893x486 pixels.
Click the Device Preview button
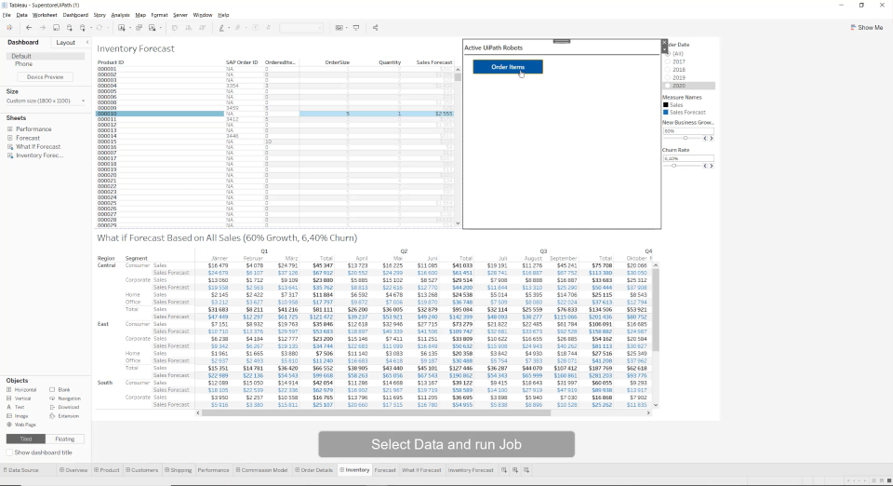(x=45, y=77)
